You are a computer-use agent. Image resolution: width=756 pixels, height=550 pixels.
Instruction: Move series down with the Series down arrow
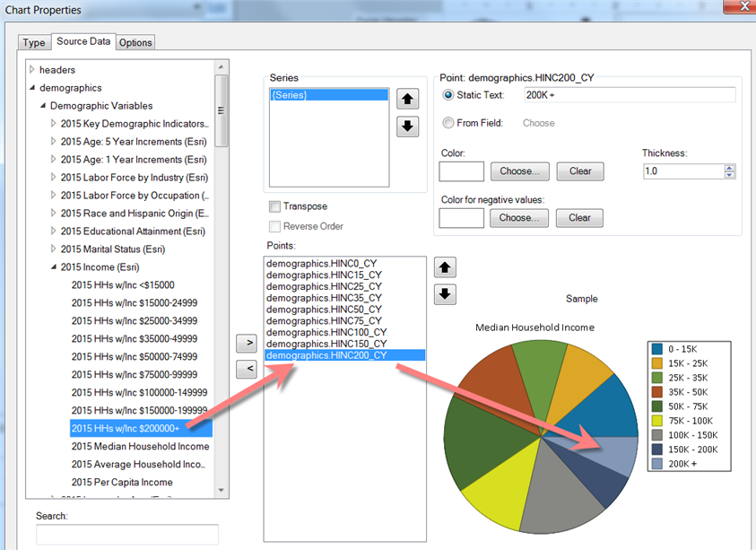click(408, 127)
